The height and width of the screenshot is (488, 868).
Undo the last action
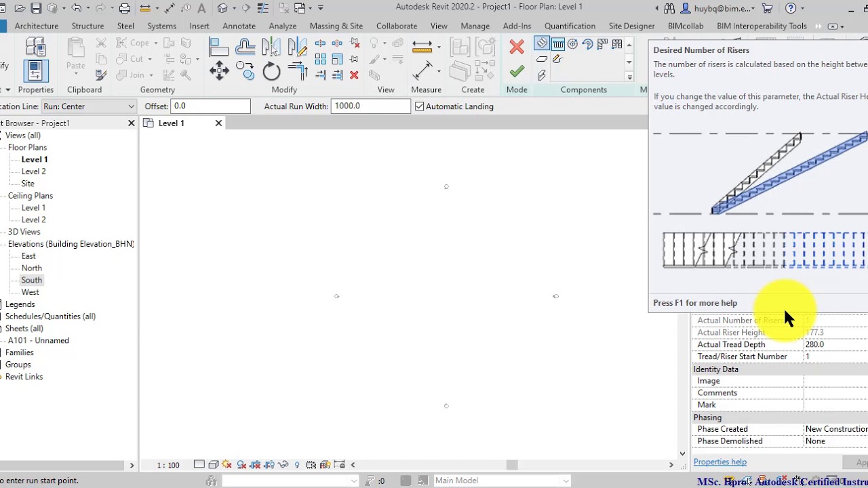[x=76, y=8]
